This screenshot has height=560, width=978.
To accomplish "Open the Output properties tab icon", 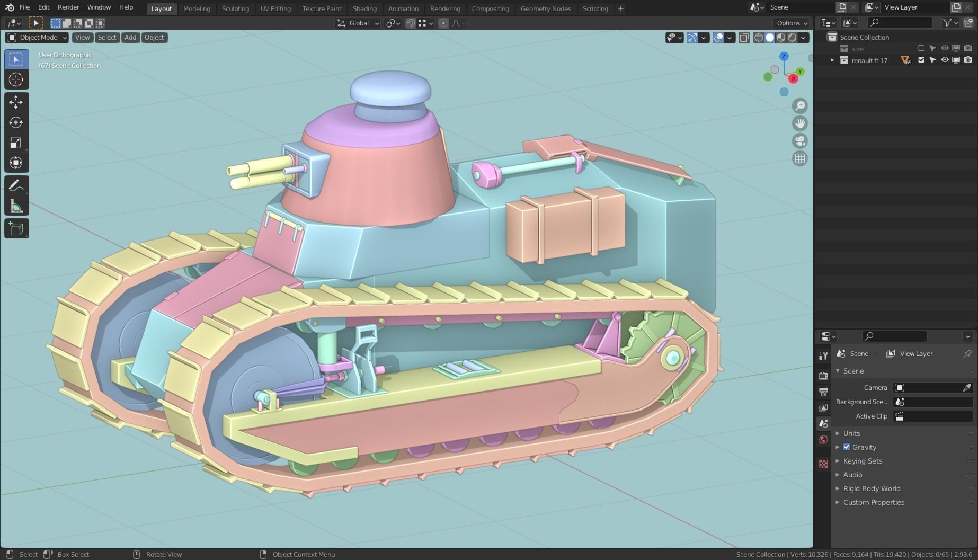I will click(x=823, y=392).
